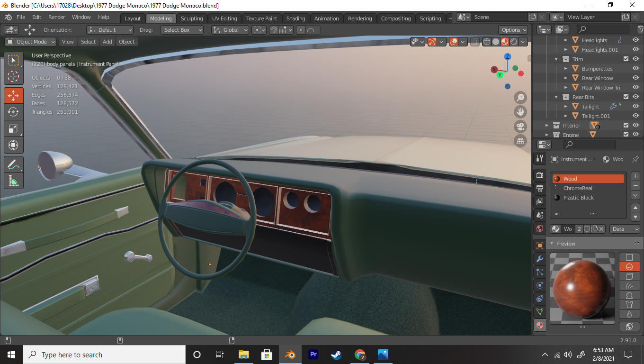Open the Object Mode dropdown
Viewport: 644px width, 364px height.
click(30, 42)
